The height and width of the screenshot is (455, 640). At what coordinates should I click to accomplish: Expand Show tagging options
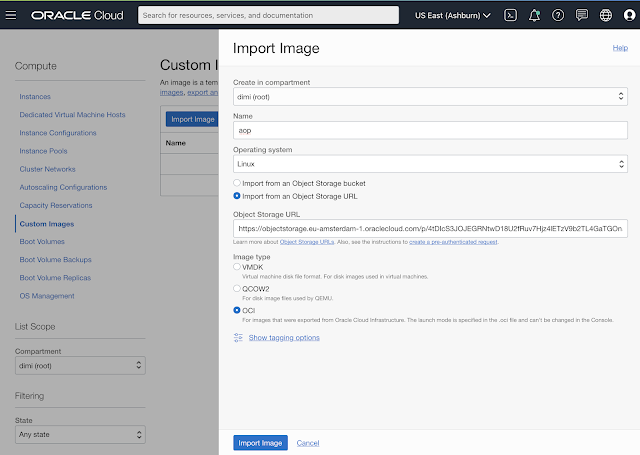click(x=284, y=338)
